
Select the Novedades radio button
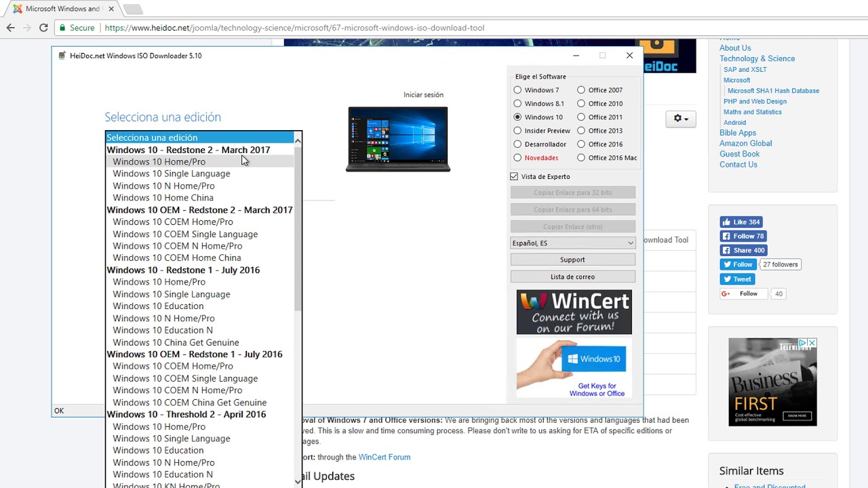pos(517,158)
